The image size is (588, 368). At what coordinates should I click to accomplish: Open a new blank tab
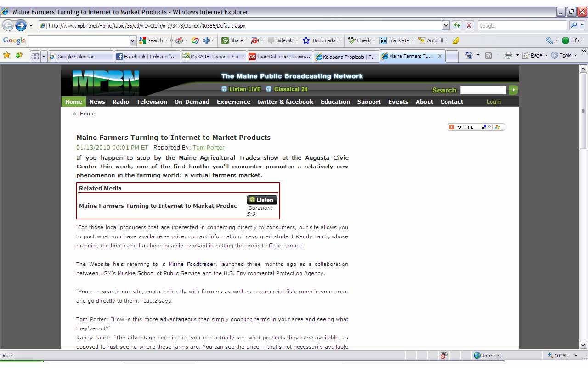point(452,57)
